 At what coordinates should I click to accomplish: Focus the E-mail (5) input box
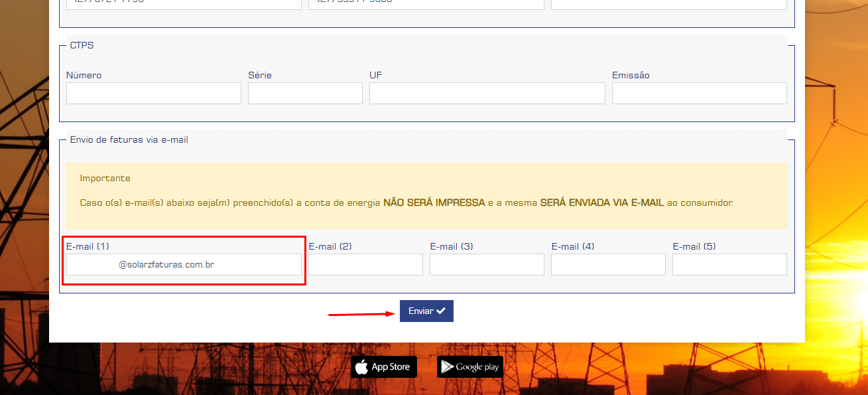(729, 265)
